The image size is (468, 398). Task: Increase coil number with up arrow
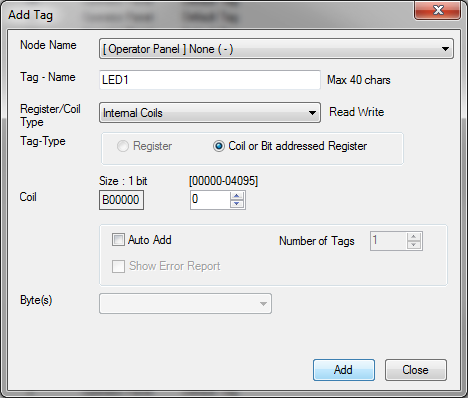pyautogui.click(x=237, y=196)
